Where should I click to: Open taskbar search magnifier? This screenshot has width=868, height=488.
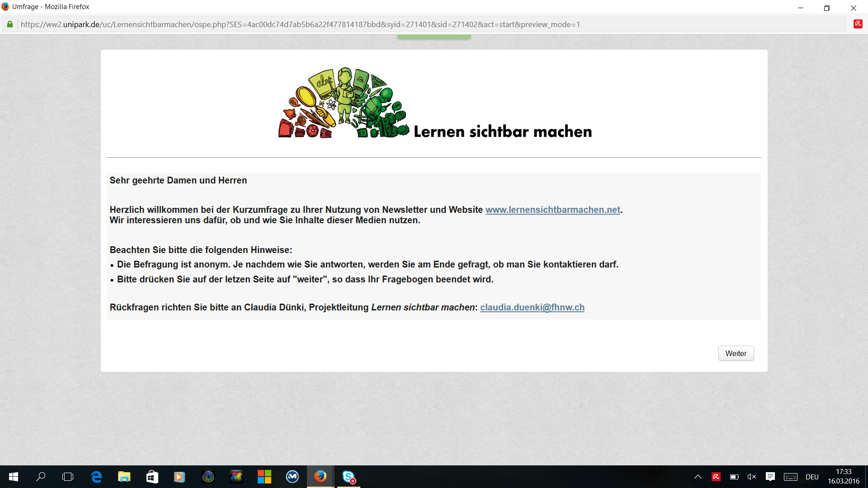point(41,477)
